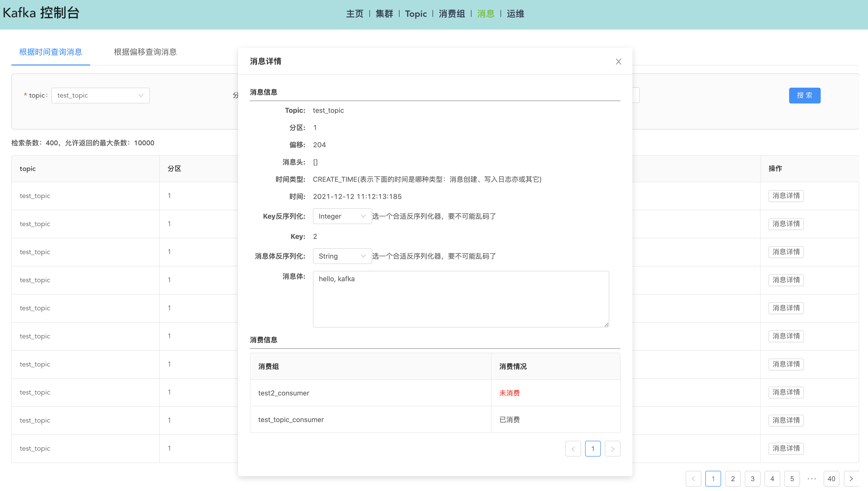The height and width of the screenshot is (491, 868).
Task: Switch to the 根据偏移查询消息 tab
Action: [x=145, y=52]
